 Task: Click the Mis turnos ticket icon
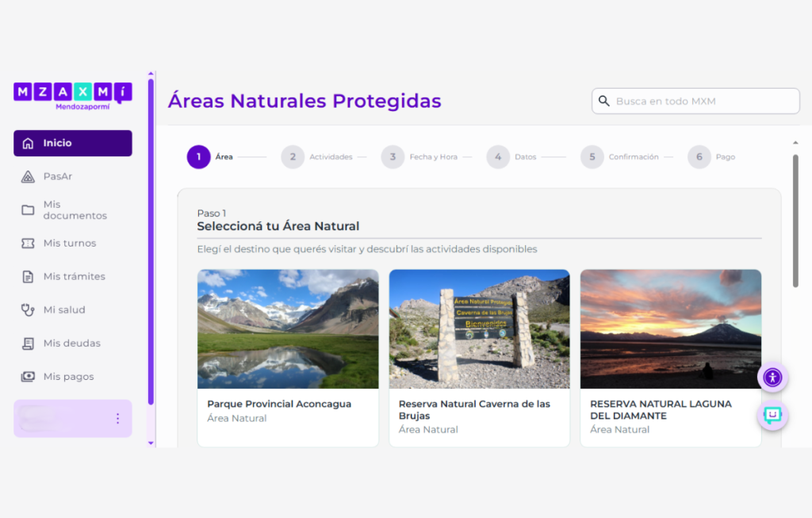point(28,244)
